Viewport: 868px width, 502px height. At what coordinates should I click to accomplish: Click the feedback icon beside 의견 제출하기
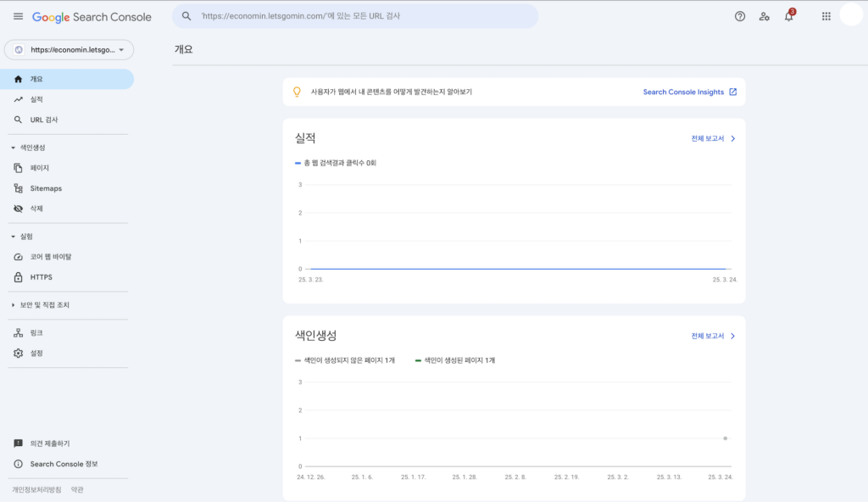coord(19,443)
